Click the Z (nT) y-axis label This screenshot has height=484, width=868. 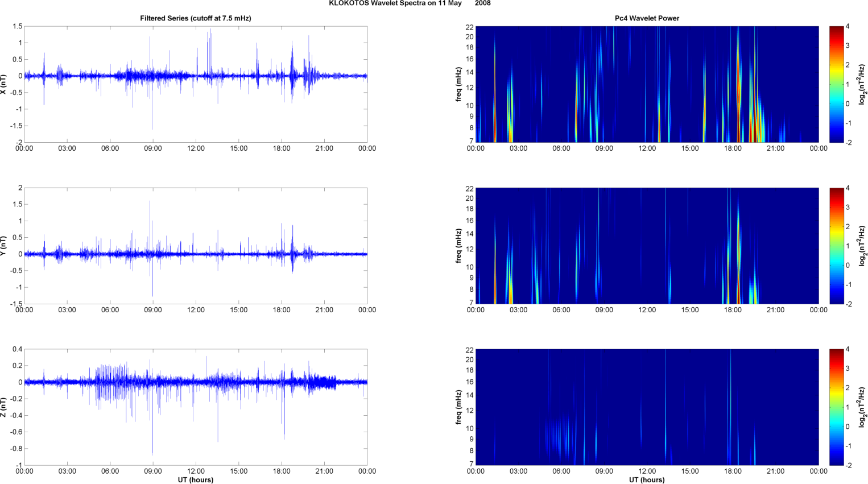tap(4, 407)
